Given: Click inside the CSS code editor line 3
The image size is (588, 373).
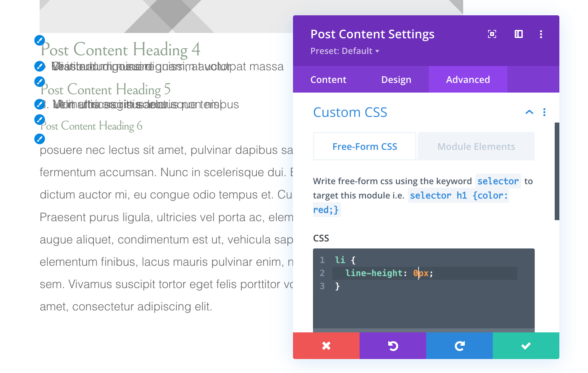Looking at the screenshot, I should [x=400, y=286].
